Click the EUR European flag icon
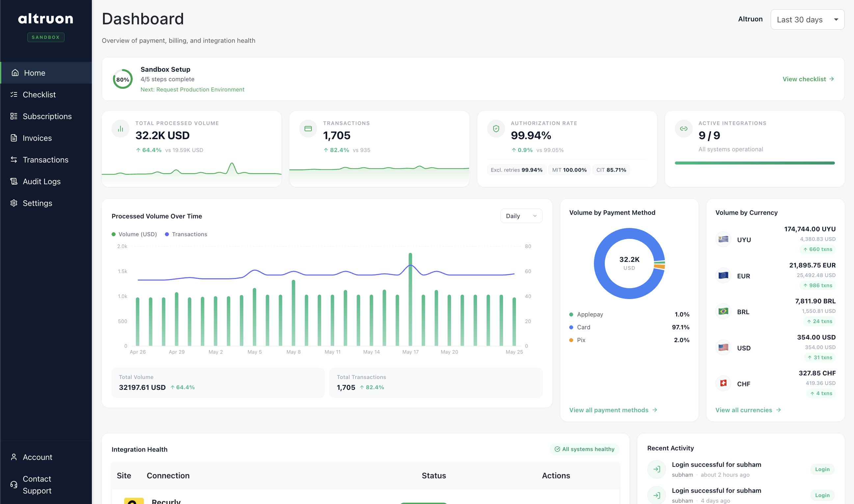Image resolution: width=854 pixels, height=504 pixels. coord(723,275)
